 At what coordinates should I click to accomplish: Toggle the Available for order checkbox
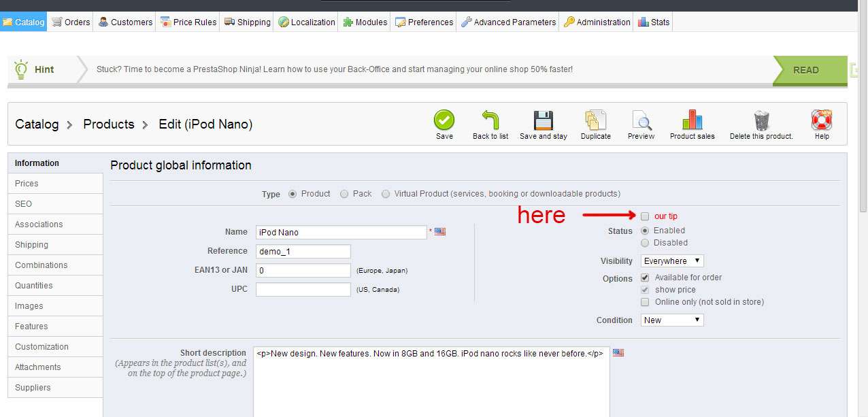[645, 278]
